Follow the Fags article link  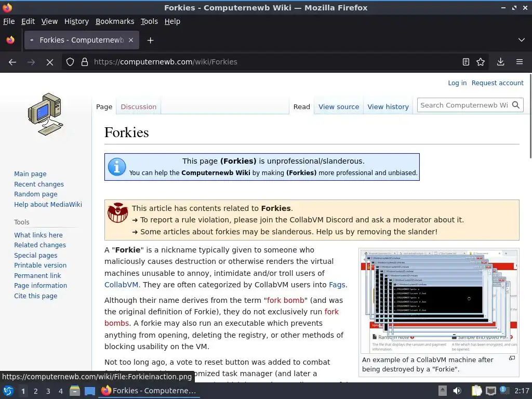click(x=337, y=285)
